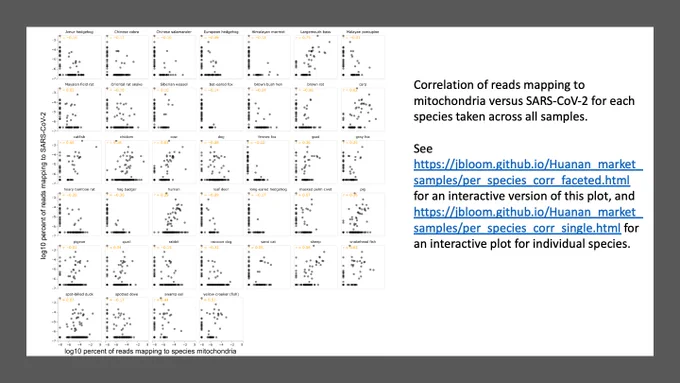Select the pigeon scatter panel
The image size is (680, 383).
coord(80,266)
